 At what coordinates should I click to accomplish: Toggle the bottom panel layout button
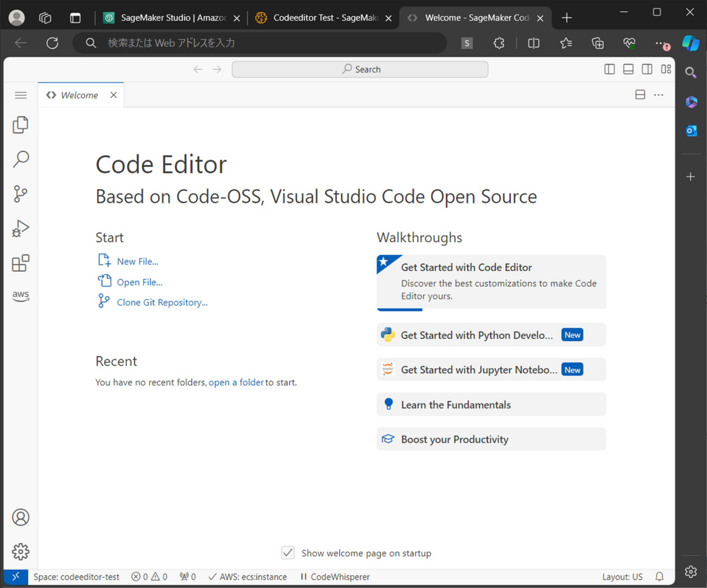[628, 69]
